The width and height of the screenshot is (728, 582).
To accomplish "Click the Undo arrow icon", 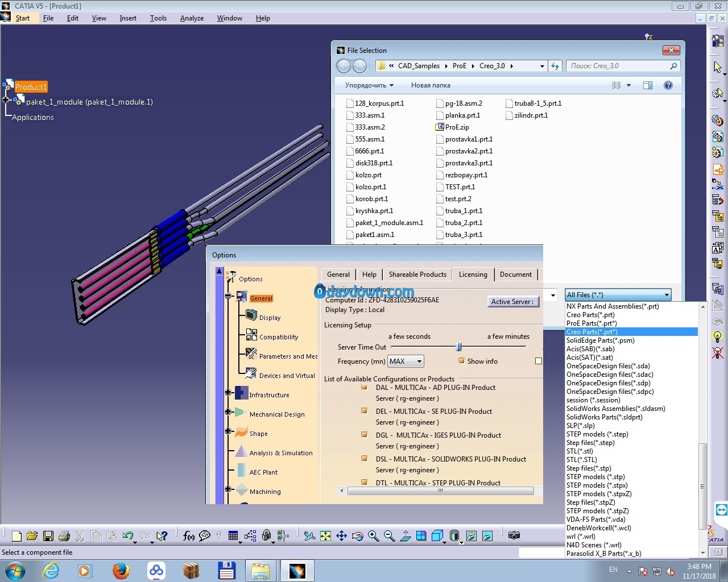I will (x=128, y=536).
